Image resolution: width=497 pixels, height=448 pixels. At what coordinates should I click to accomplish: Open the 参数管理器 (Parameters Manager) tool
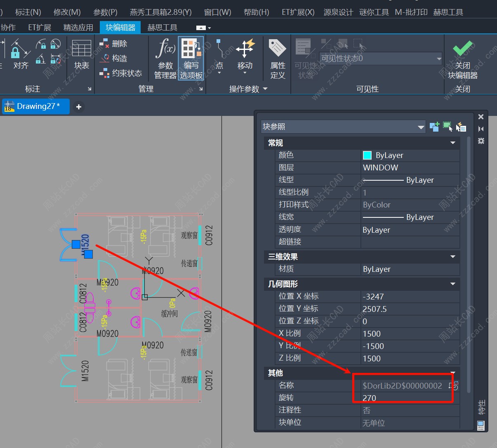pyautogui.click(x=165, y=58)
